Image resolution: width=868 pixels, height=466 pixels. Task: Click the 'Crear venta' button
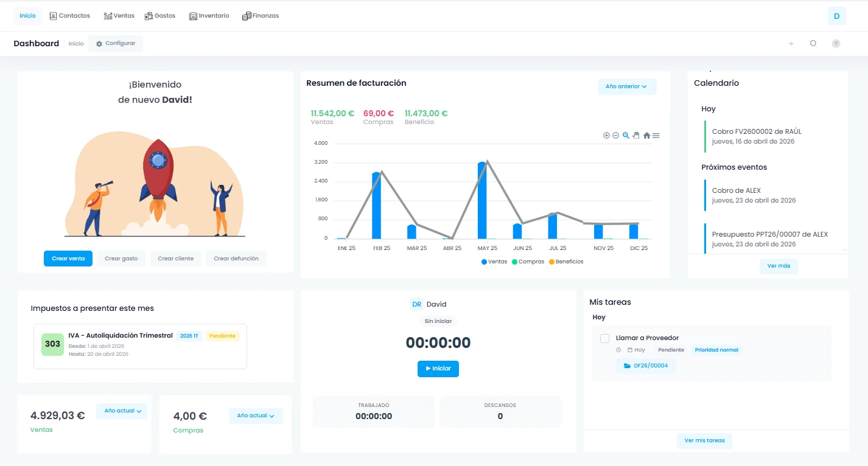(68, 259)
